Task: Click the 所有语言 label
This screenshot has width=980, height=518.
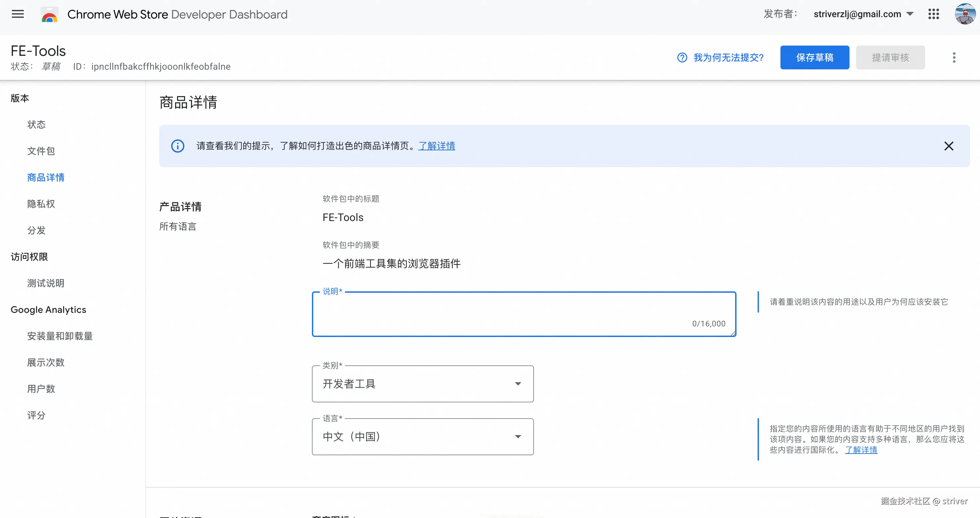Action: pos(178,226)
